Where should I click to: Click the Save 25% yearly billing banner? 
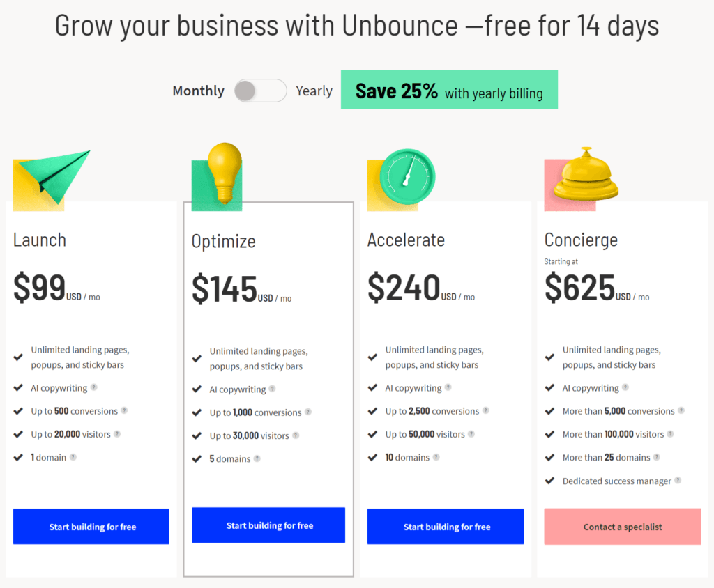click(449, 89)
